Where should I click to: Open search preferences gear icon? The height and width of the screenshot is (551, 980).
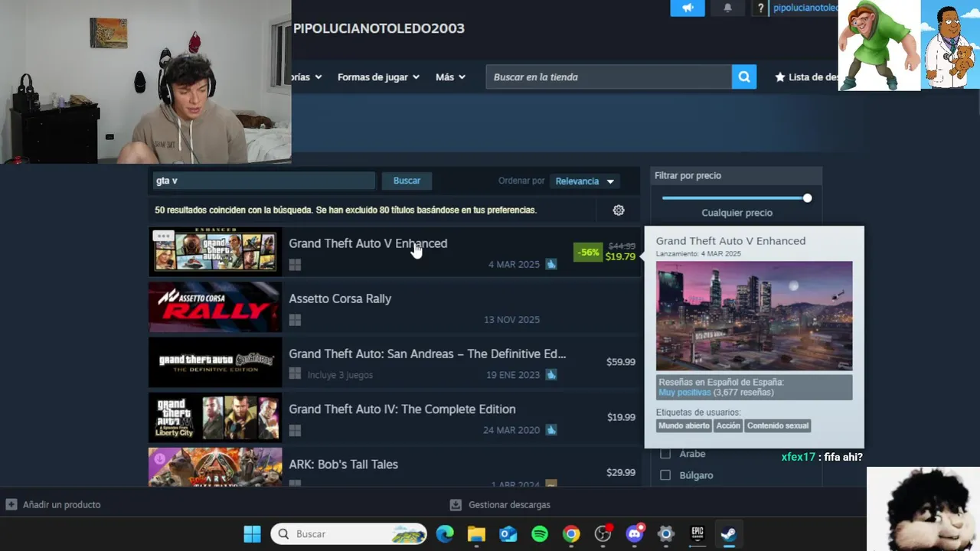[x=619, y=210]
